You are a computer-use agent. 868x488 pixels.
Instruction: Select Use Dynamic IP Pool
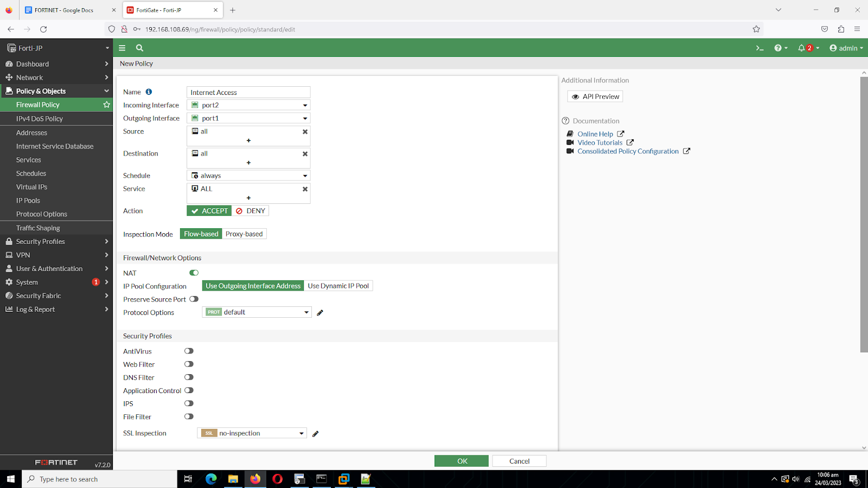[x=338, y=286]
